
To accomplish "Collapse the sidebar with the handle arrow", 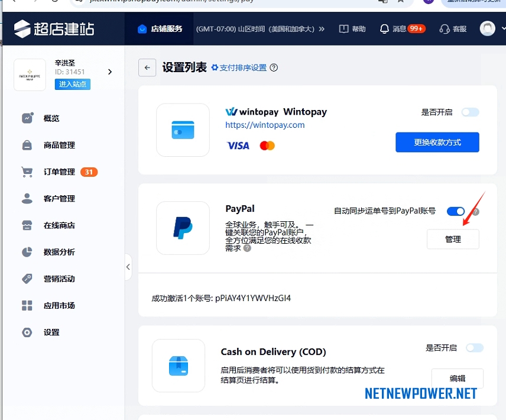I will (x=128, y=267).
